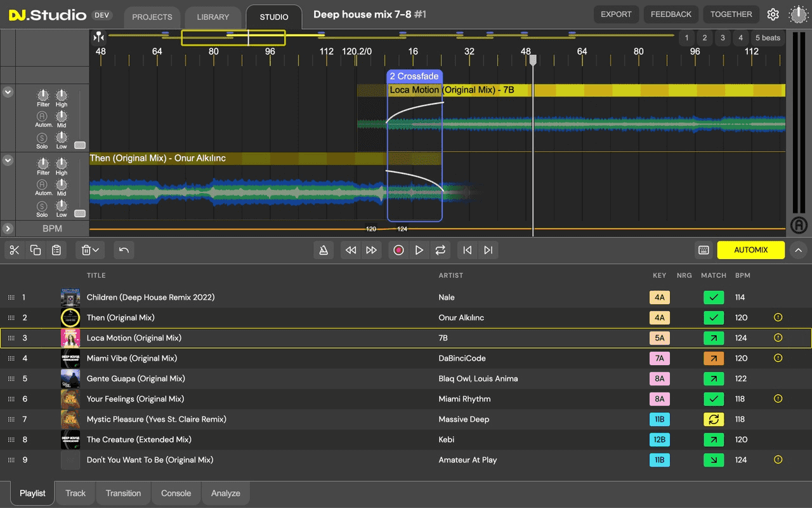Skip to the next transition icon
Viewport: 812px width, 508px height.
point(488,250)
